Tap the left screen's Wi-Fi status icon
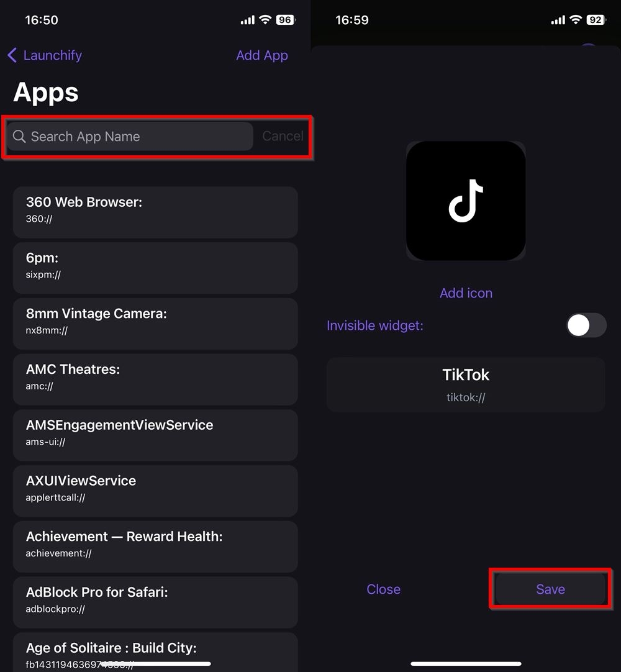This screenshot has width=621, height=672. (265, 20)
